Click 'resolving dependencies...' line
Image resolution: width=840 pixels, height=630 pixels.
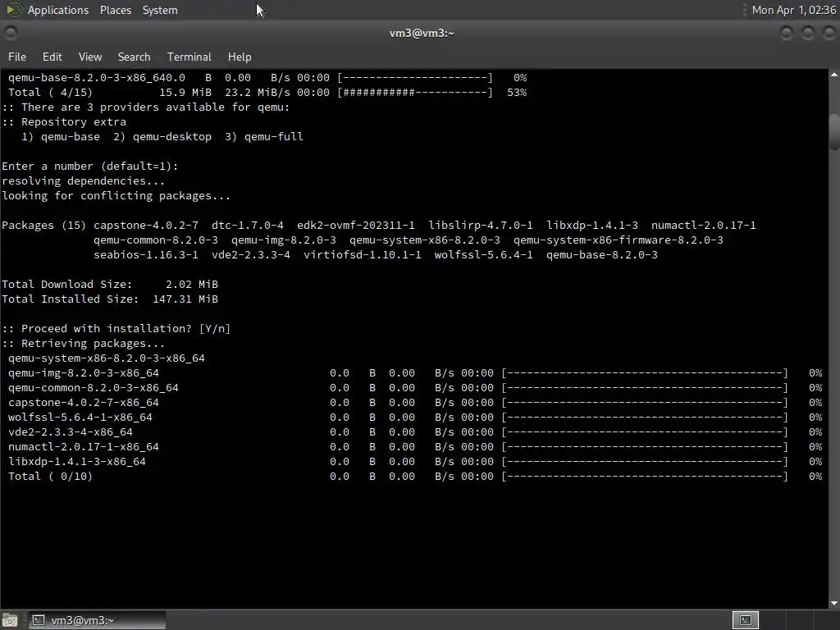83,181
